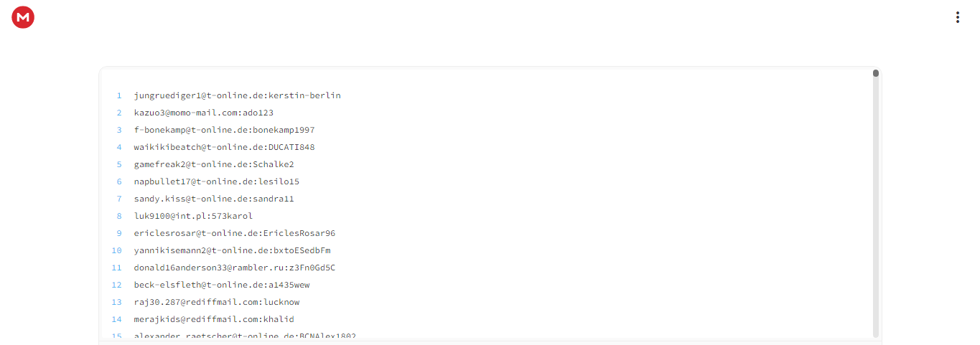Click line number 8 in the gutter
The height and width of the screenshot is (345, 980).
[x=119, y=216]
